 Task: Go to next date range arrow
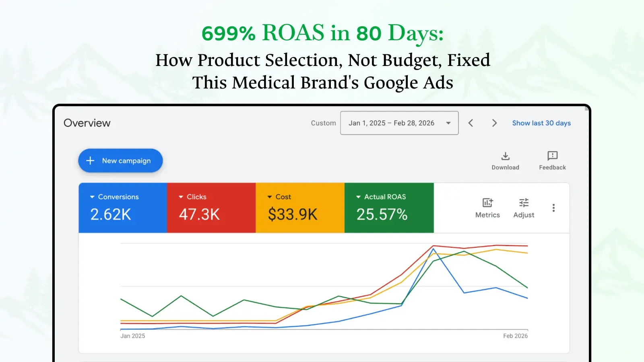(494, 123)
